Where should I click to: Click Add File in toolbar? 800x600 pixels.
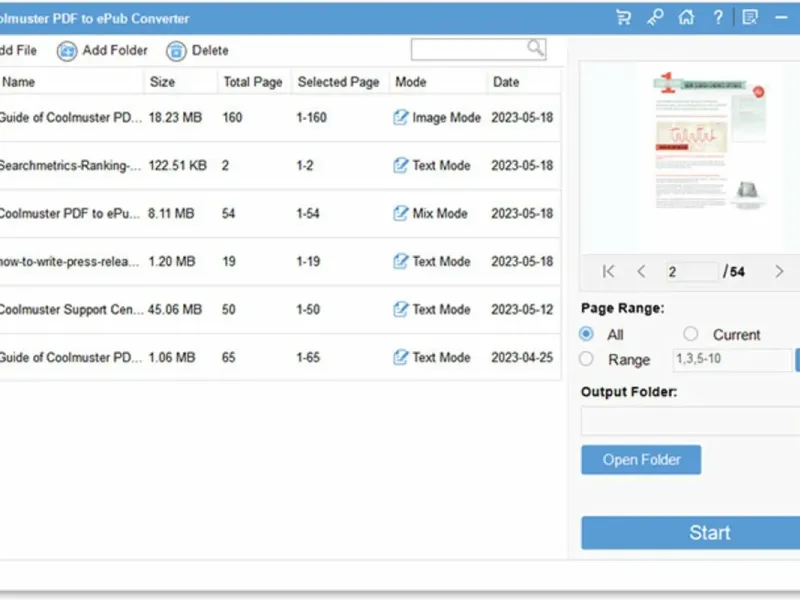(x=18, y=51)
